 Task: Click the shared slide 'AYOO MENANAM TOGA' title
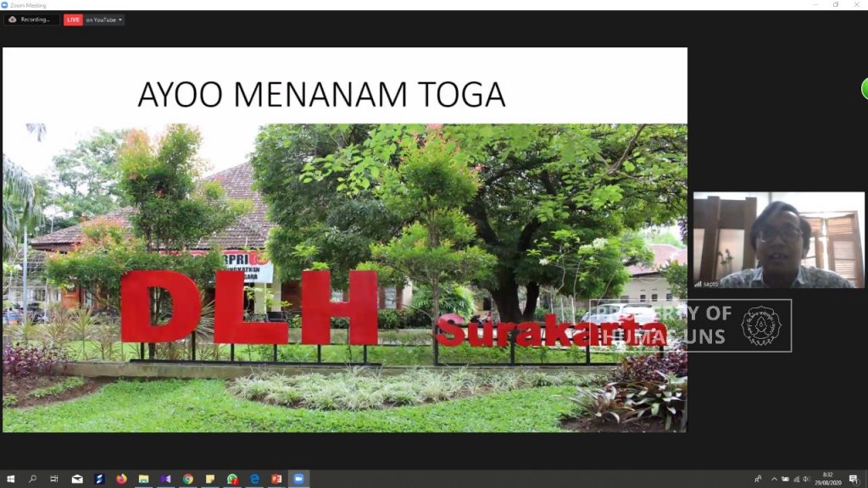pyautogui.click(x=321, y=94)
